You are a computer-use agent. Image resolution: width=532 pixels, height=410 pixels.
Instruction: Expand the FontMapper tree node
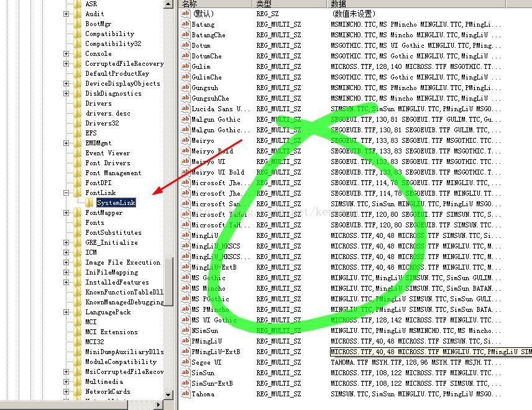click(x=66, y=213)
